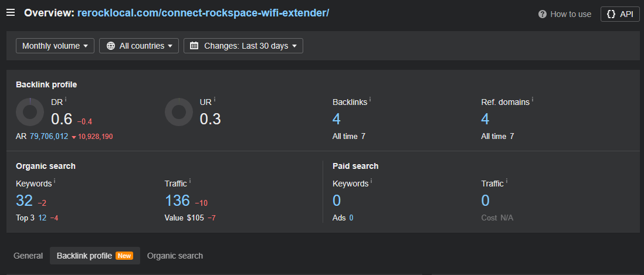
Task: Open the rerocklocal.com URL link
Action: click(x=203, y=13)
